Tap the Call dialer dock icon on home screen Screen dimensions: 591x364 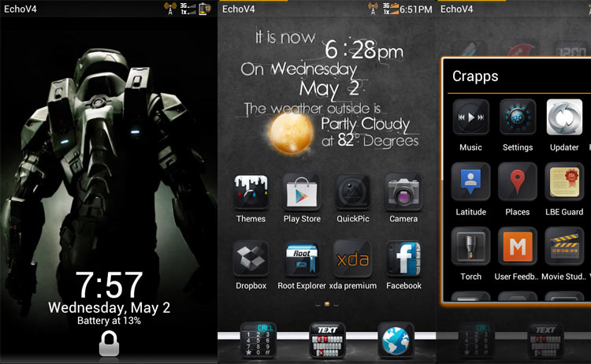tap(258, 340)
